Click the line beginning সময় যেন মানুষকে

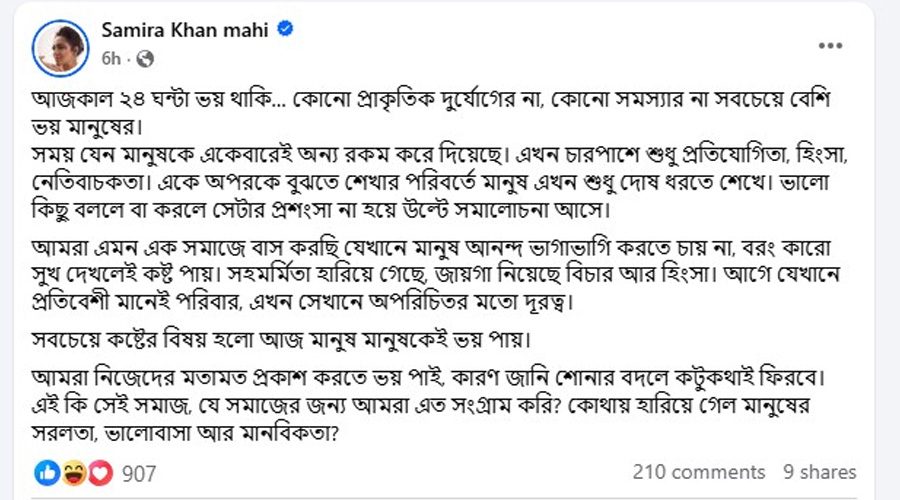(440, 155)
